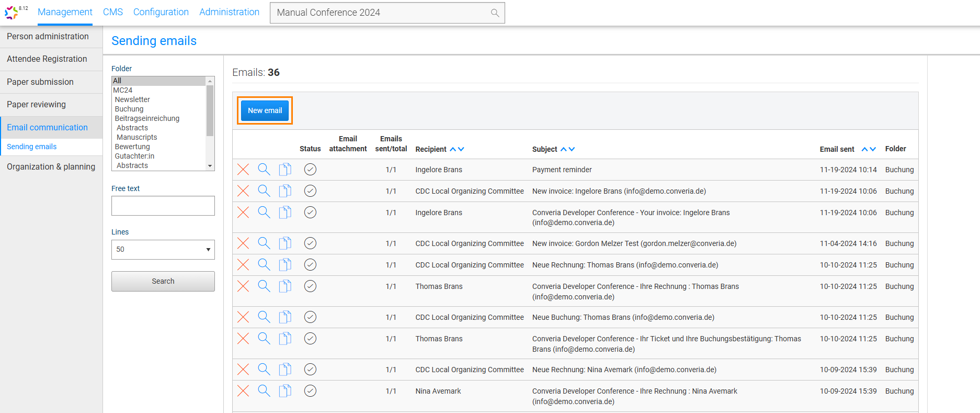Create a New email

point(265,110)
